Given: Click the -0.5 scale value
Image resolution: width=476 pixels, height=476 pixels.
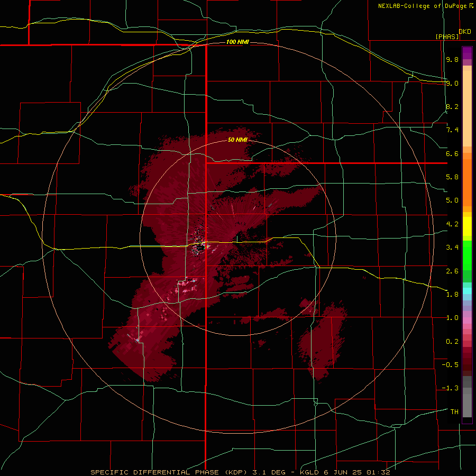Looking at the screenshot, I should [x=450, y=365].
